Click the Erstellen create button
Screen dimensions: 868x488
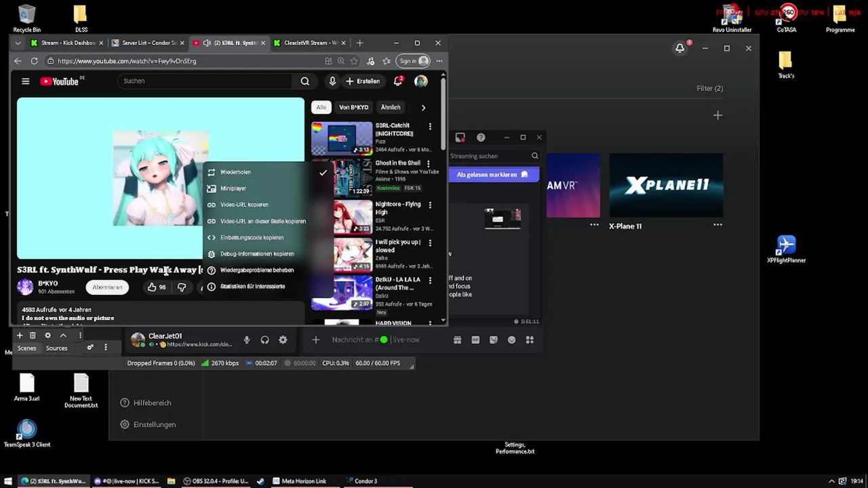pos(363,81)
